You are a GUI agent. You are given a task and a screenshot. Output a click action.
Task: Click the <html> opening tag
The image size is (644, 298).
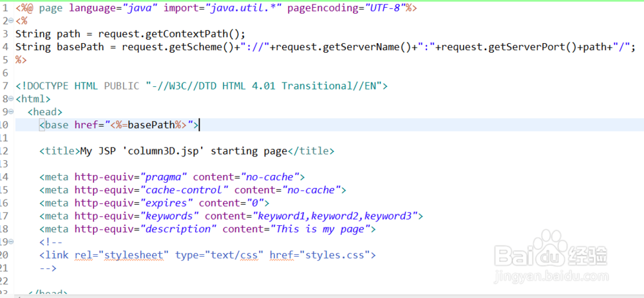point(33,99)
